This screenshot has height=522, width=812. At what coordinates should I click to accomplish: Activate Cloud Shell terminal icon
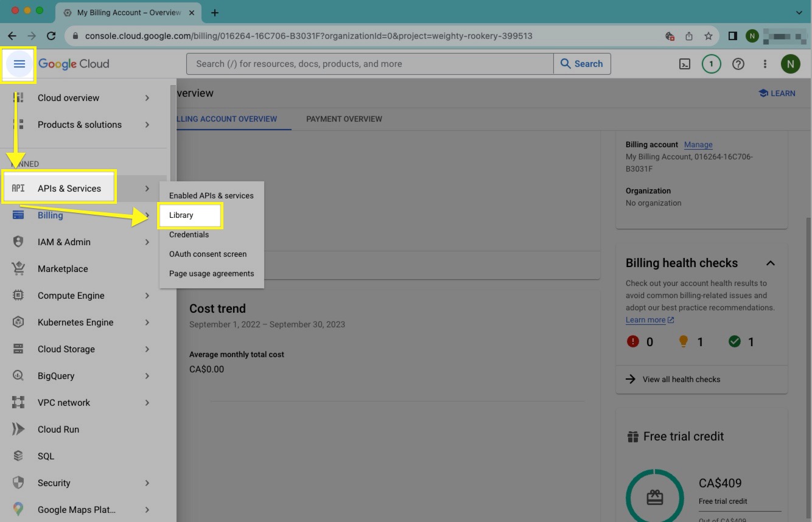pyautogui.click(x=685, y=64)
